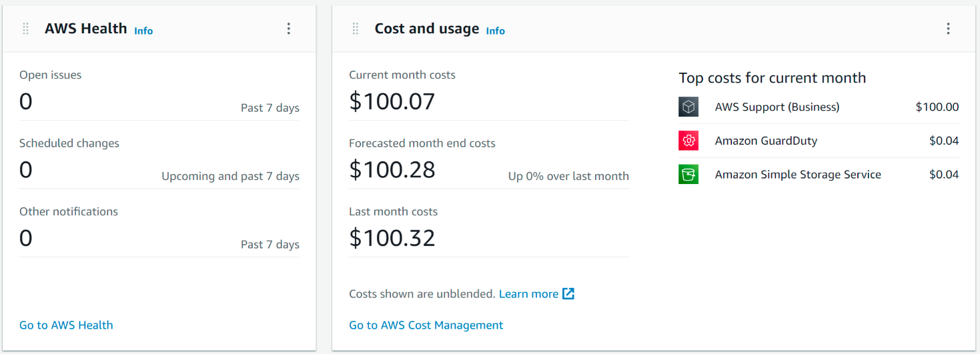Image resolution: width=980 pixels, height=354 pixels.
Task: Open the Cost and usage widget options menu
Action: 948,29
